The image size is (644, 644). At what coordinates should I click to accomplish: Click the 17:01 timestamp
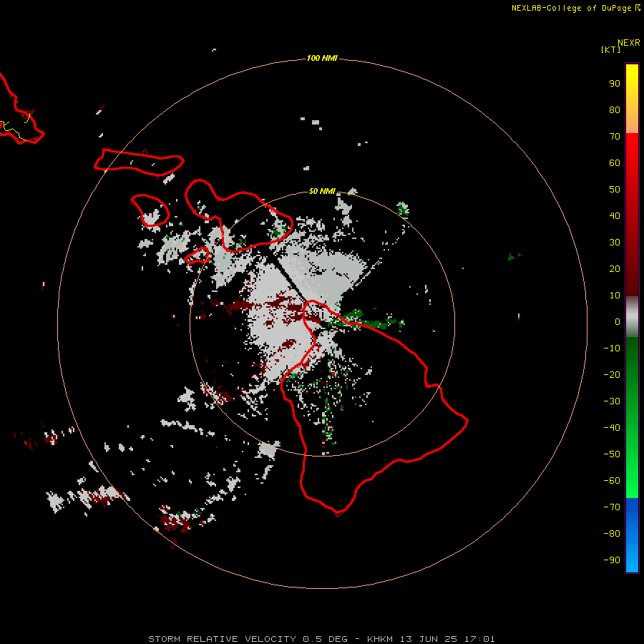point(479,639)
